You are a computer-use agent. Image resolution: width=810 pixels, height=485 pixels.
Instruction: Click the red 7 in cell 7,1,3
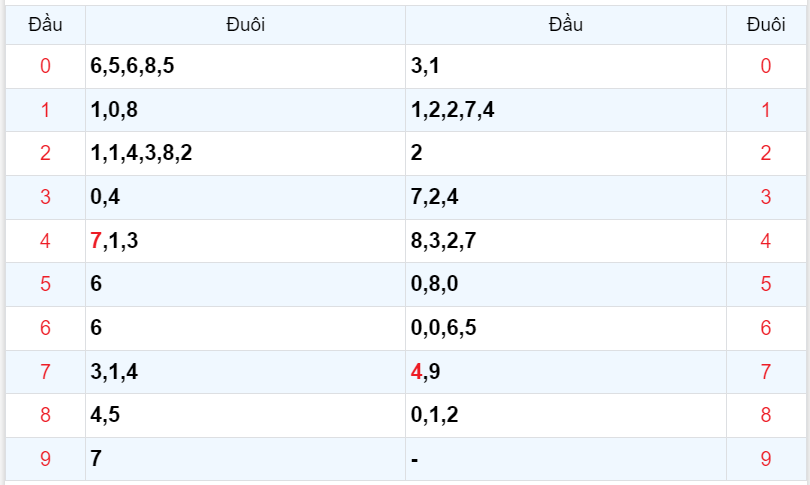tap(95, 240)
